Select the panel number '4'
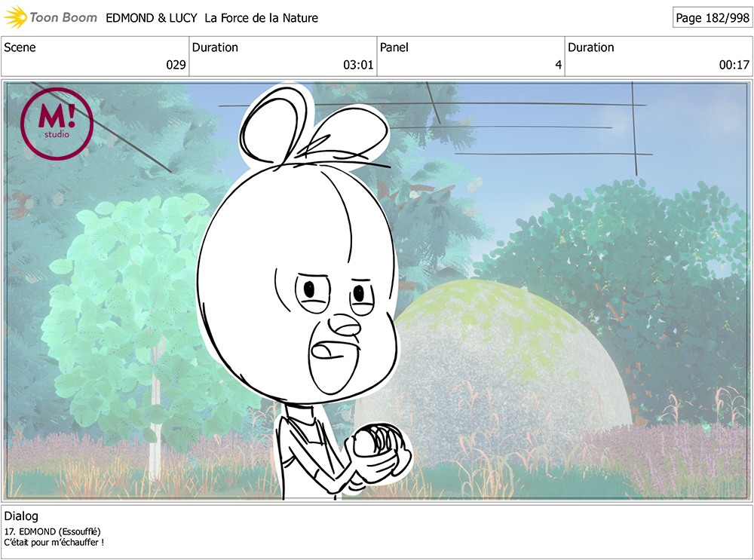The width and height of the screenshot is (754, 560). [558, 65]
